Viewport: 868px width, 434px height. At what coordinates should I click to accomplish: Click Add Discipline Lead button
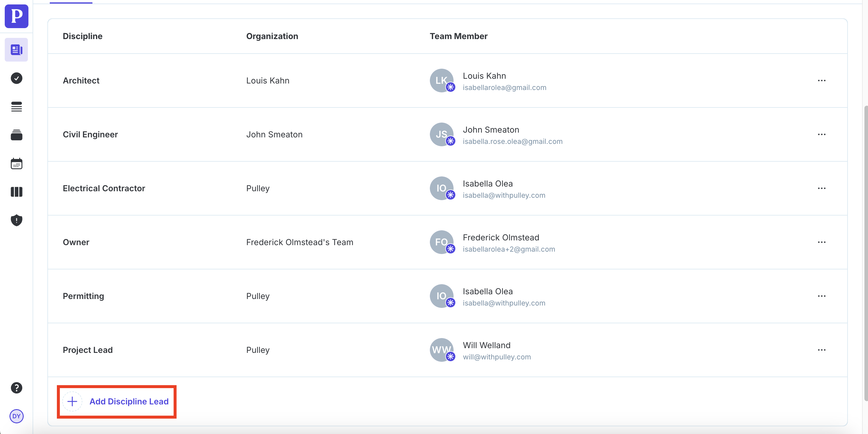117,401
